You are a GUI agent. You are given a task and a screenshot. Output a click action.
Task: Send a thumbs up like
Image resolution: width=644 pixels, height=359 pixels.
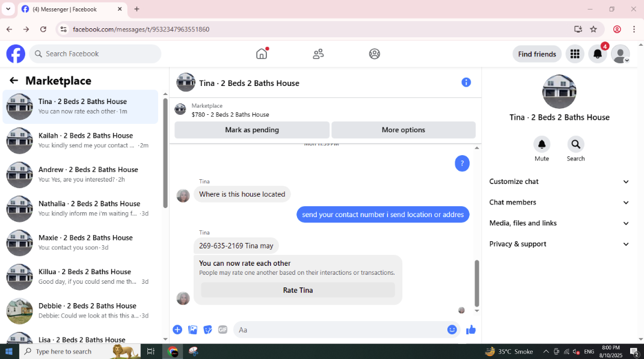[x=471, y=330]
